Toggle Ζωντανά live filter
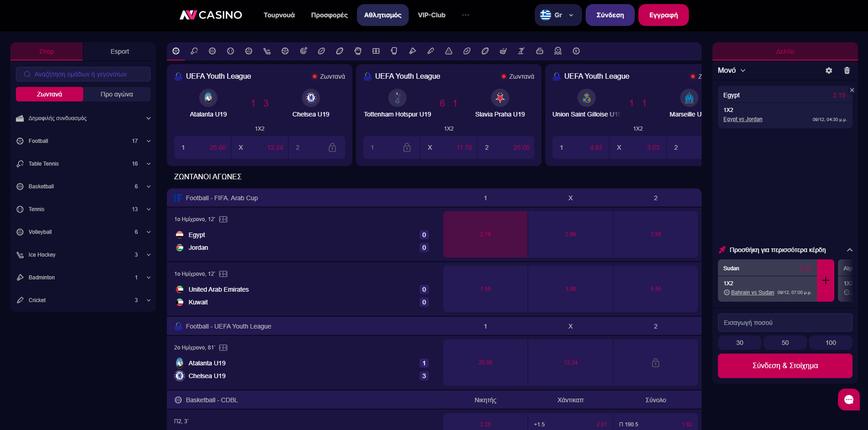Image resolution: width=868 pixels, height=430 pixels. pos(50,94)
